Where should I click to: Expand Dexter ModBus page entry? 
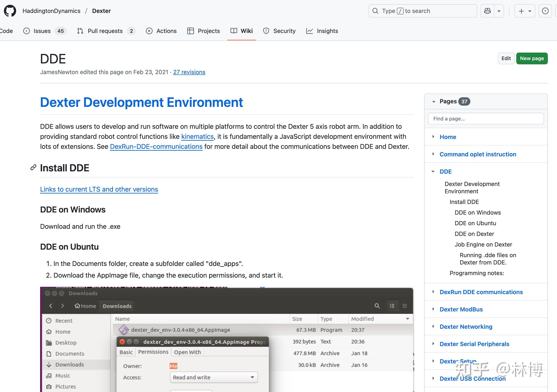pos(433,309)
